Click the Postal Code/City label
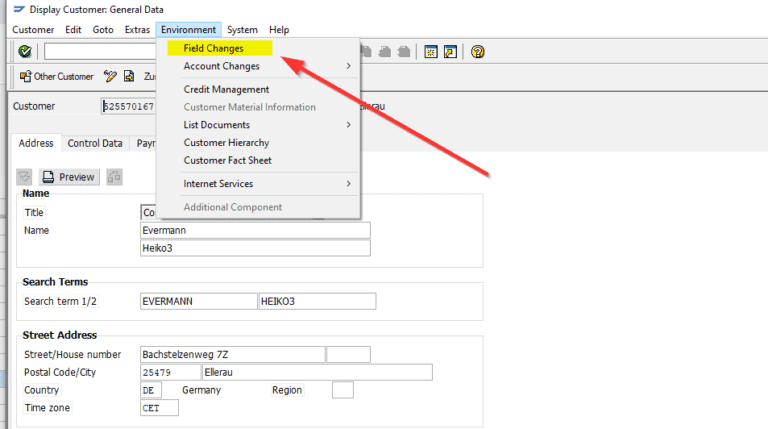Image resolution: width=768 pixels, height=429 pixels. [x=60, y=372]
